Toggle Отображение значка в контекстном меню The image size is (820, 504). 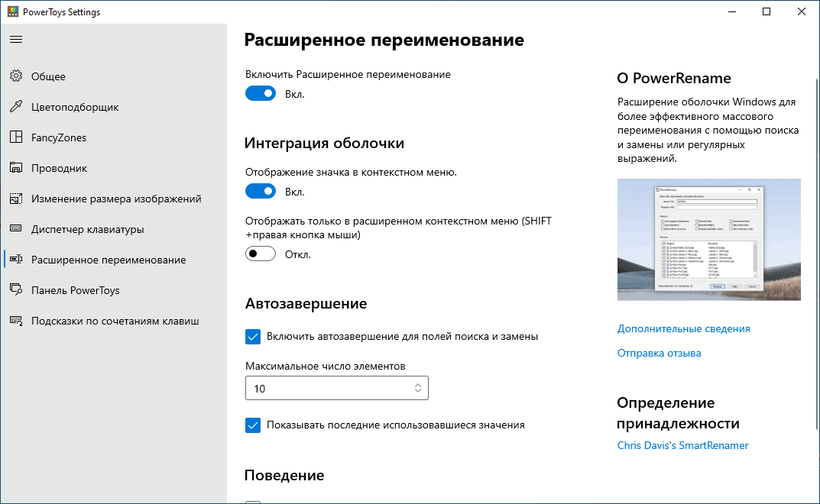(261, 192)
